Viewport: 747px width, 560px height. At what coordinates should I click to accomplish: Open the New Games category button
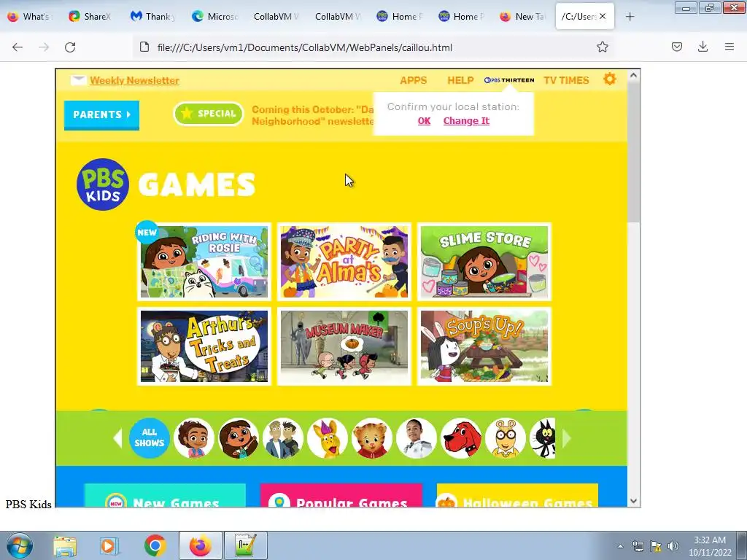click(165, 496)
